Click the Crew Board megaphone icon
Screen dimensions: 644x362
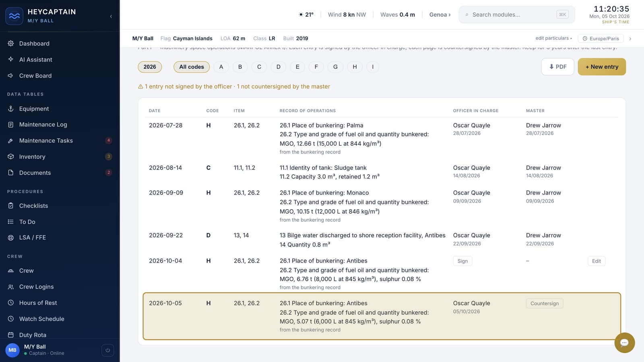tap(11, 76)
